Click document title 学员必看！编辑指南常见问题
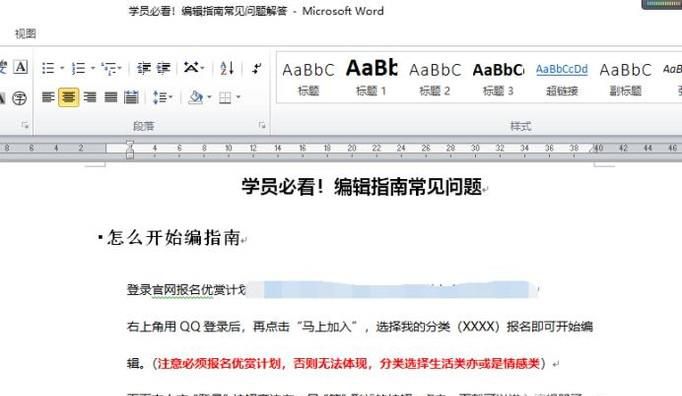Screen dimensions: 682x396 tap(362, 187)
